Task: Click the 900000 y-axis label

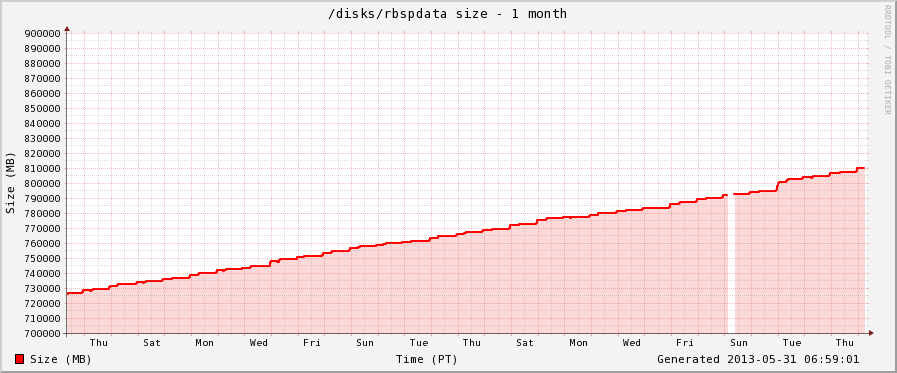Action: tap(42, 33)
